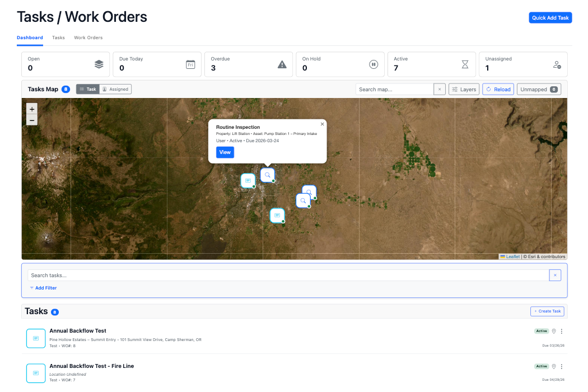Switch map view to Assigned mode
This screenshot has height=392, width=588.
coord(115,89)
